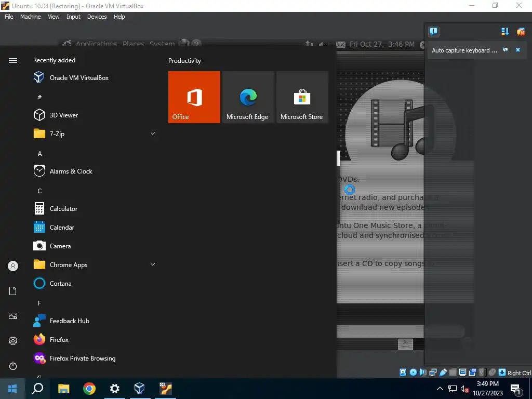Click the muted volume tray icon

point(464,389)
